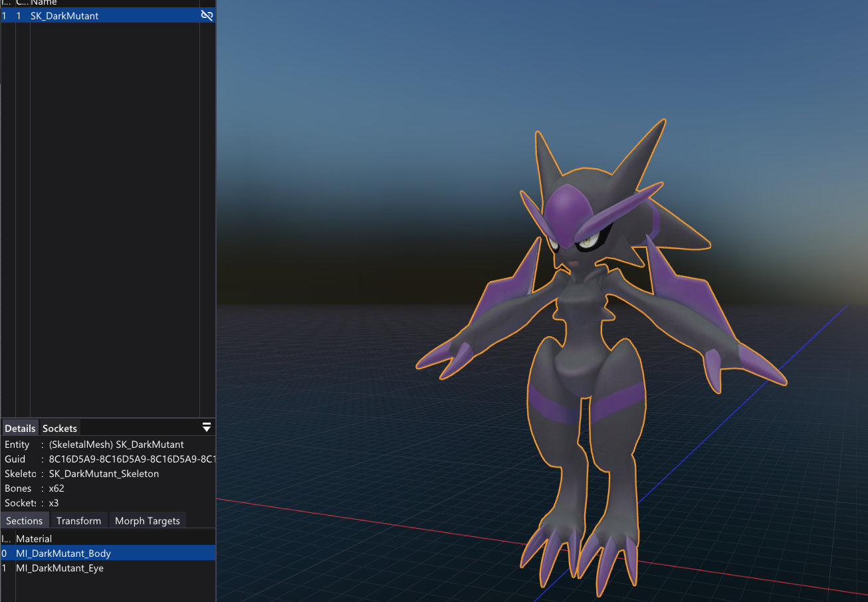The image size is (868, 602).
Task: Switch to the Transform tab
Action: pos(78,520)
